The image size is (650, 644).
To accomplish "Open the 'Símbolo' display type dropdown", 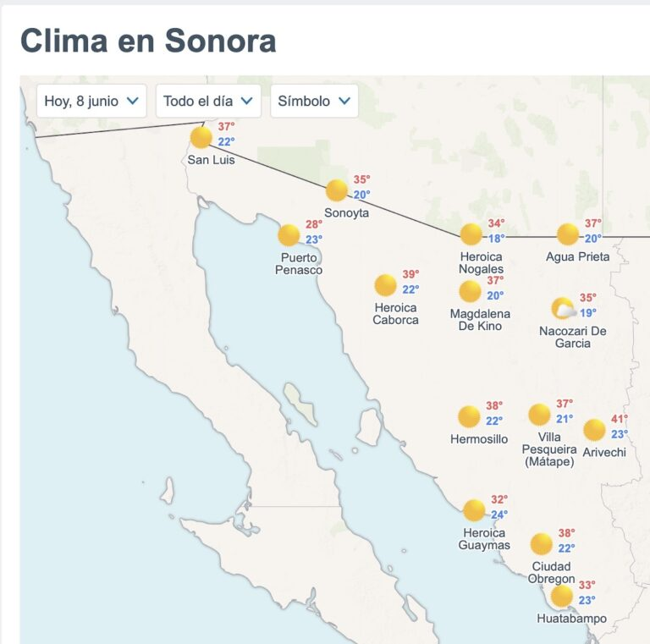I will point(314,101).
